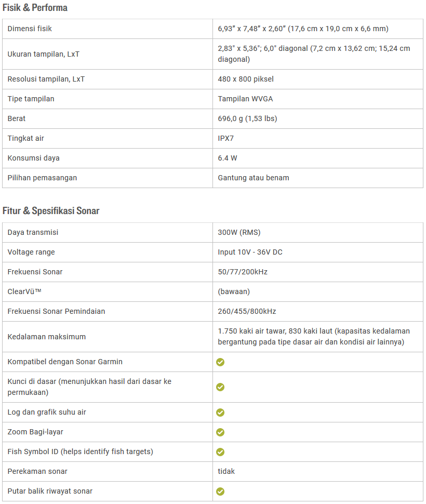
Task: Click the checkmark for Log dan grafik suhu air
Action: point(220,413)
